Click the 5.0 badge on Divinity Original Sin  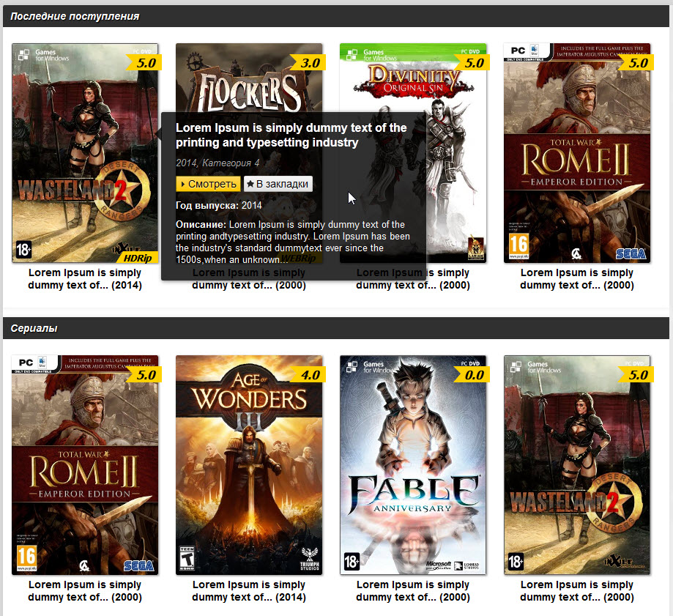coord(472,63)
